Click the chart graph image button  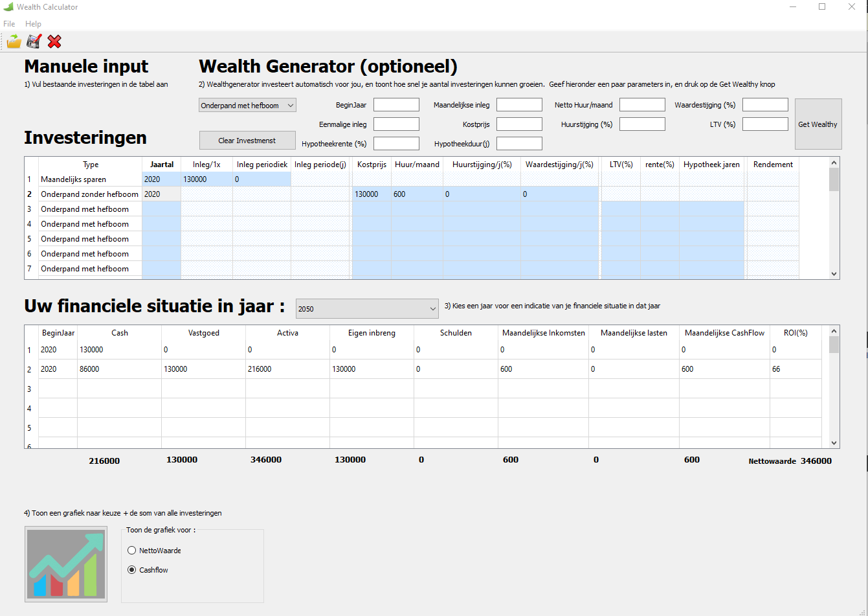tap(66, 564)
